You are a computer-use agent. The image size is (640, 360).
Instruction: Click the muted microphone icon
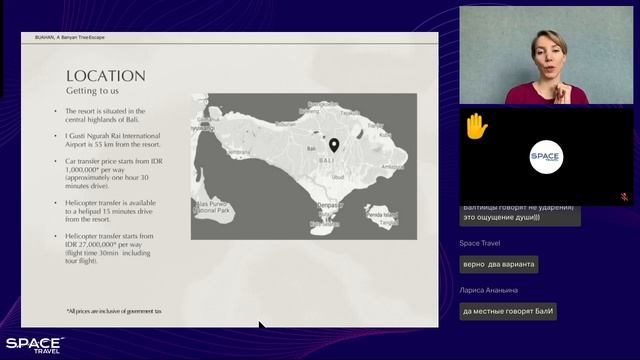pyautogui.click(x=624, y=197)
